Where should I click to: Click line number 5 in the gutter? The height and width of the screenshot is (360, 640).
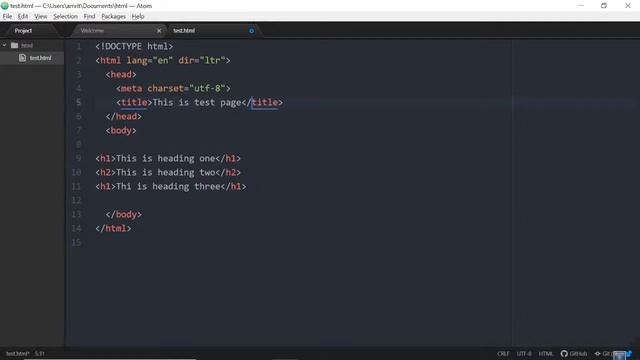pyautogui.click(x=78, y=102)
